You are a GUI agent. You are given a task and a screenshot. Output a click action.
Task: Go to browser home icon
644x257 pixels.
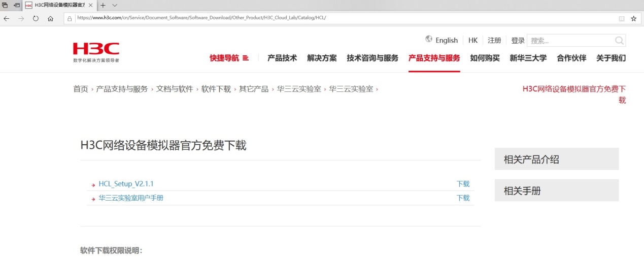(50, 18)
